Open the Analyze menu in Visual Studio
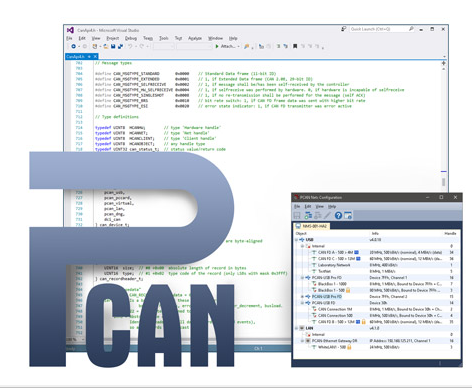 tap(195, 38)
